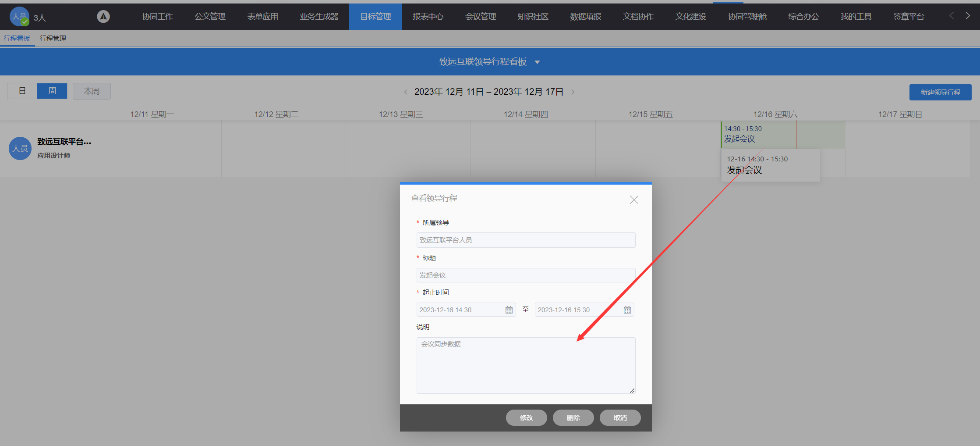Screen dimensions: 980x446
Task: Click the 删除 button in dialog
Action: click(x=573, y=418)
